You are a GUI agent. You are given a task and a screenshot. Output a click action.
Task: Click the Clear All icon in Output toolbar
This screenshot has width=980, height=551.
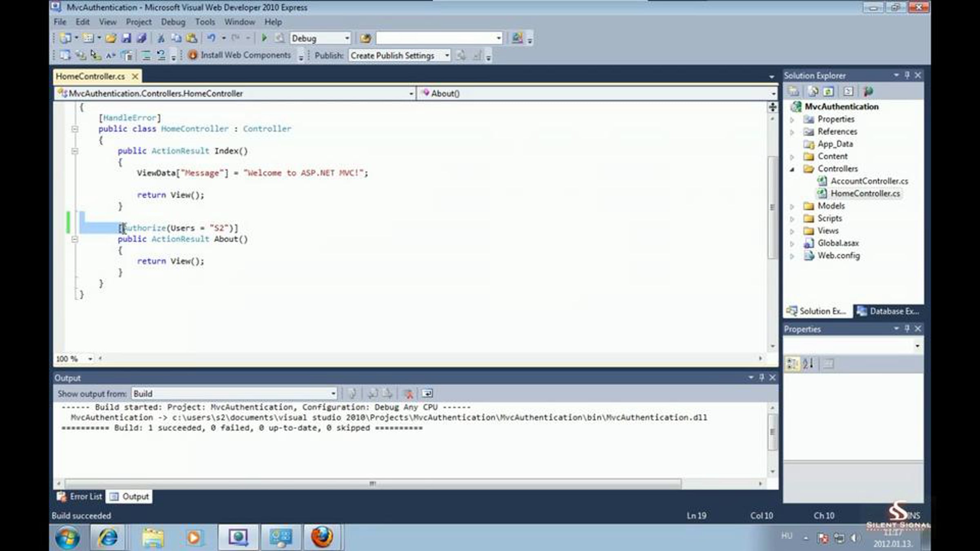point(408,393)
